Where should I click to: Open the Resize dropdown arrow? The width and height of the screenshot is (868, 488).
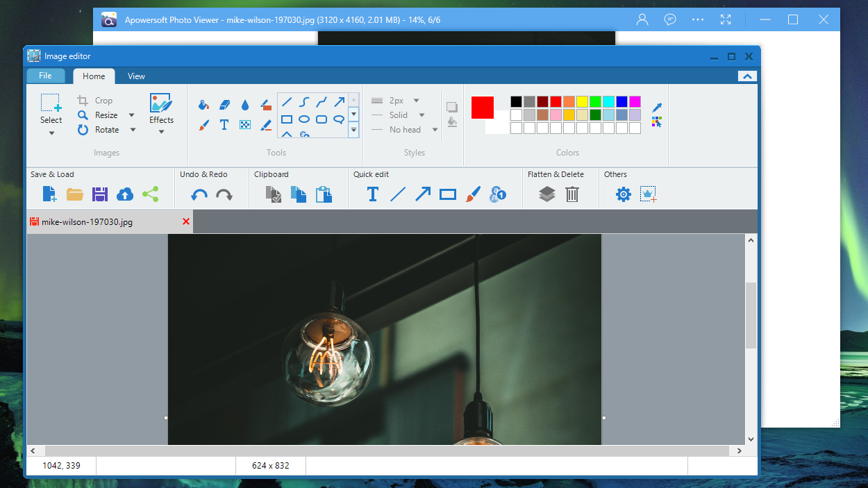coord(132,115)
